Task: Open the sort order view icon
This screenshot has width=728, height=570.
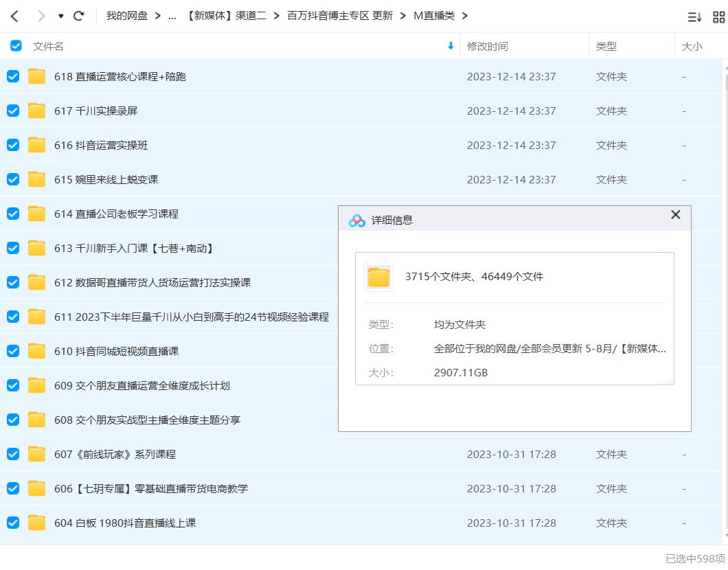Action: [694, 16]
